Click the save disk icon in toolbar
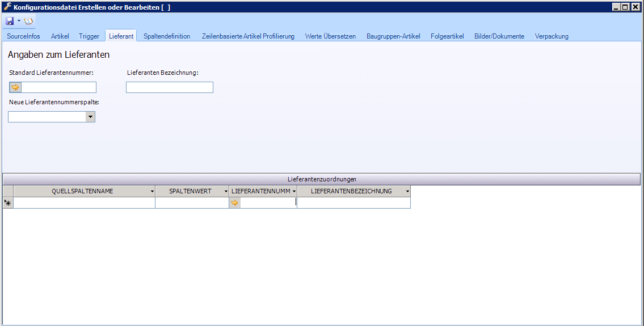 click(10, 21)
